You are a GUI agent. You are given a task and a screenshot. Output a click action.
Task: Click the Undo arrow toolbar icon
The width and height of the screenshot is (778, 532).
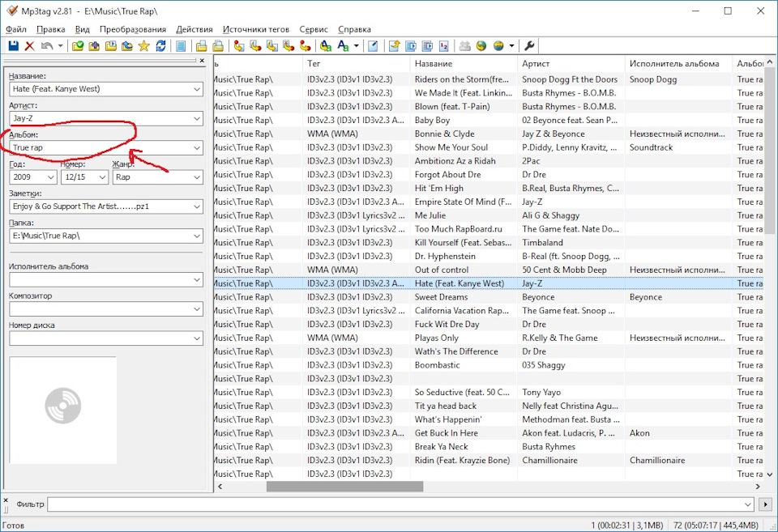point(47,46)
